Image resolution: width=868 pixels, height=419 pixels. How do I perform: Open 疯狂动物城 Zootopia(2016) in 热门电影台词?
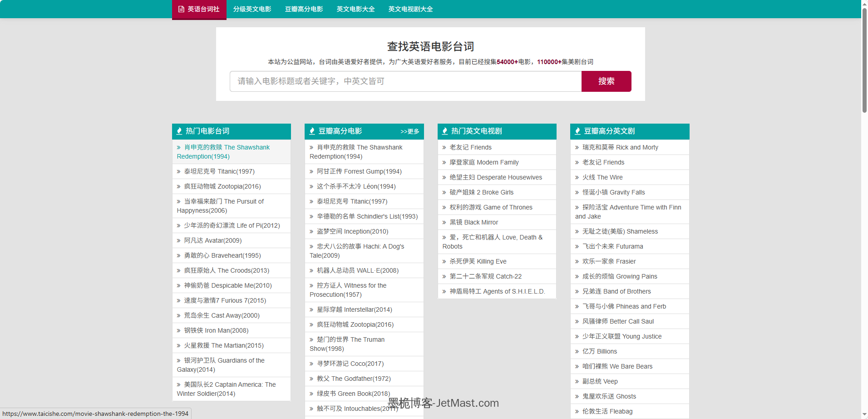[x=222, y=186]
